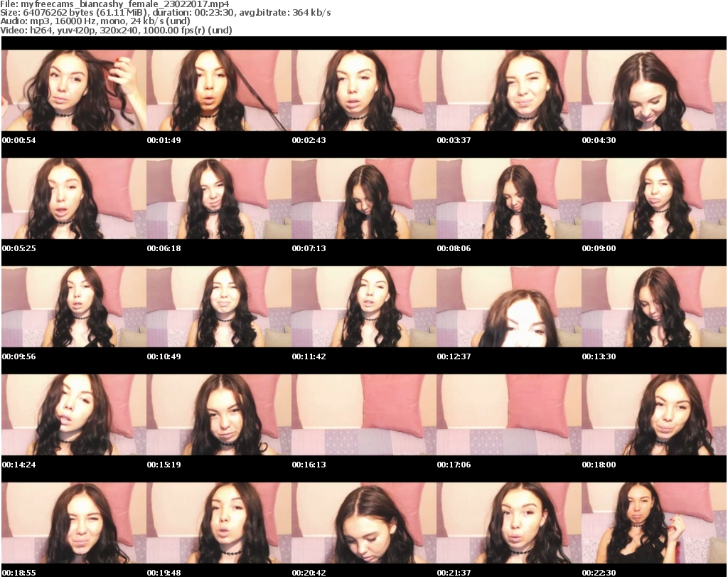The width and height of the screenshot is (728, 577).
Task: Click the file name text line in the header
Action: 114,4
